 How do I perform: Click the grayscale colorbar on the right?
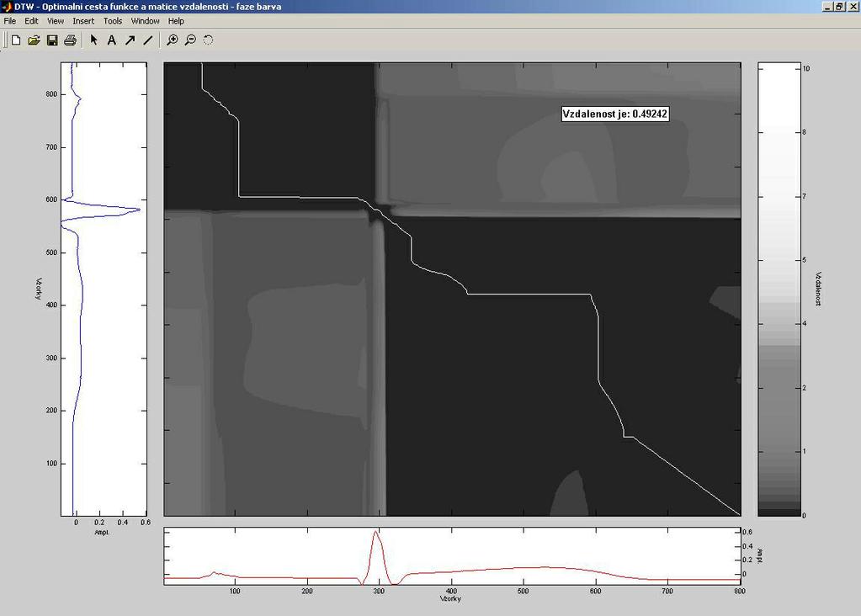pyautogui.click(x=779, y=289)
